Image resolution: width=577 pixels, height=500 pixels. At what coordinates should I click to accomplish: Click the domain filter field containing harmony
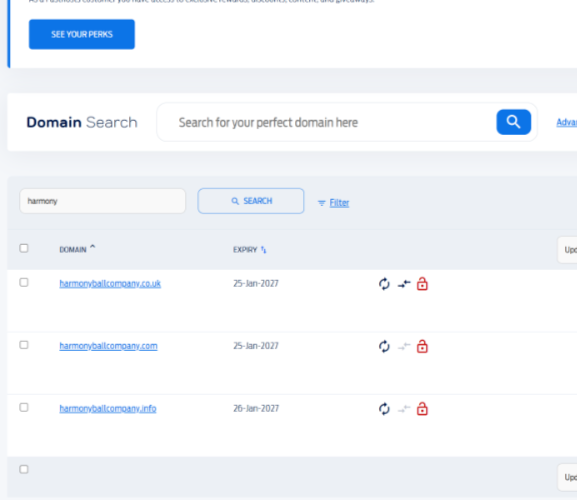tap(103, 201)
